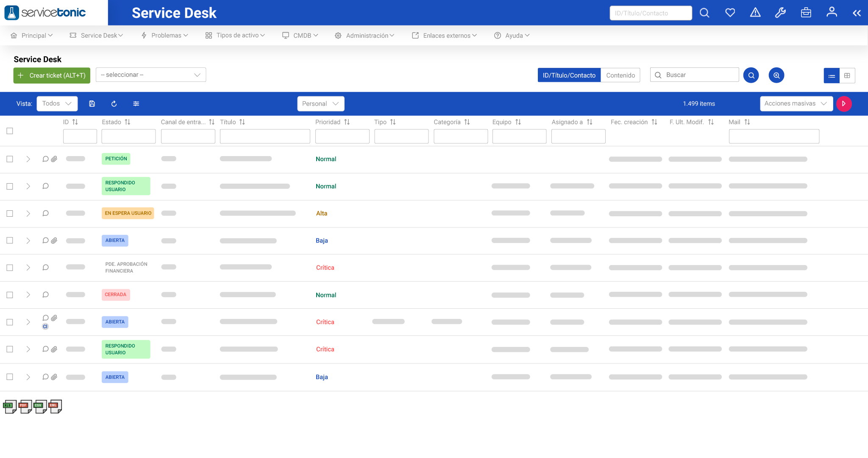Open column settings sliders icon
Image resolution: width=868 pixels, height=458 pixels.
point(136,103)
